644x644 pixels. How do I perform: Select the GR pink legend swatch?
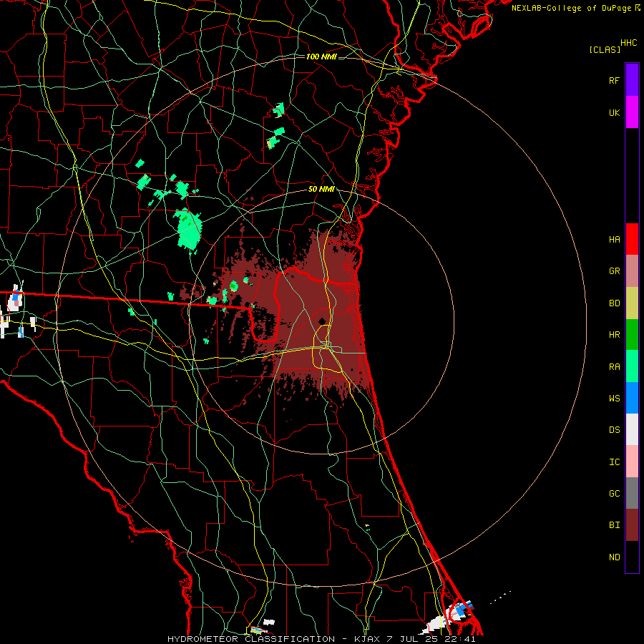[x=632, y=271]
